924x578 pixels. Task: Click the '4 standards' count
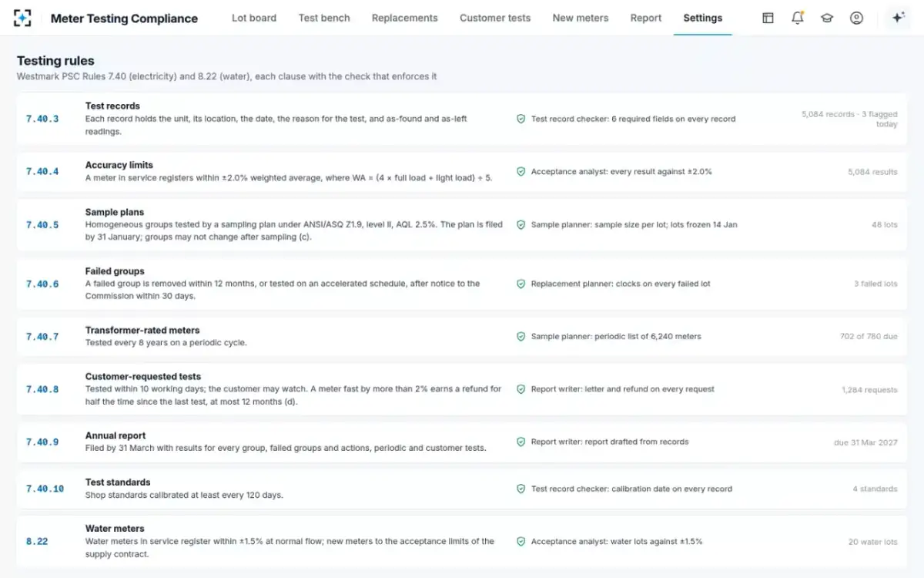click(875, 489)
